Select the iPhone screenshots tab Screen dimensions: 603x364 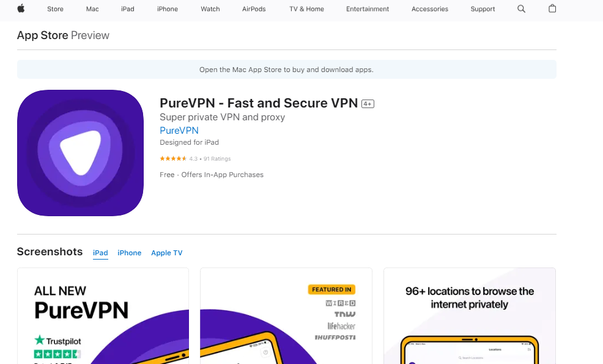click(x=129, y=253)
